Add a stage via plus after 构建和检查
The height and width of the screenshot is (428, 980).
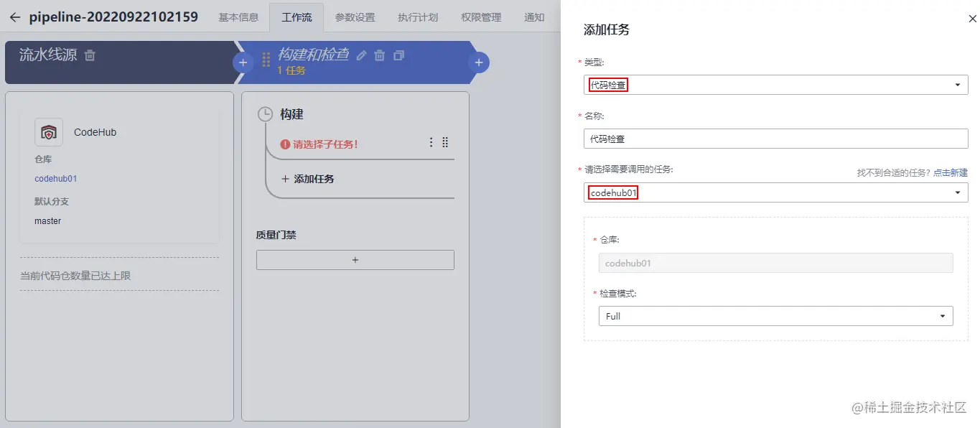pos(479,63)
